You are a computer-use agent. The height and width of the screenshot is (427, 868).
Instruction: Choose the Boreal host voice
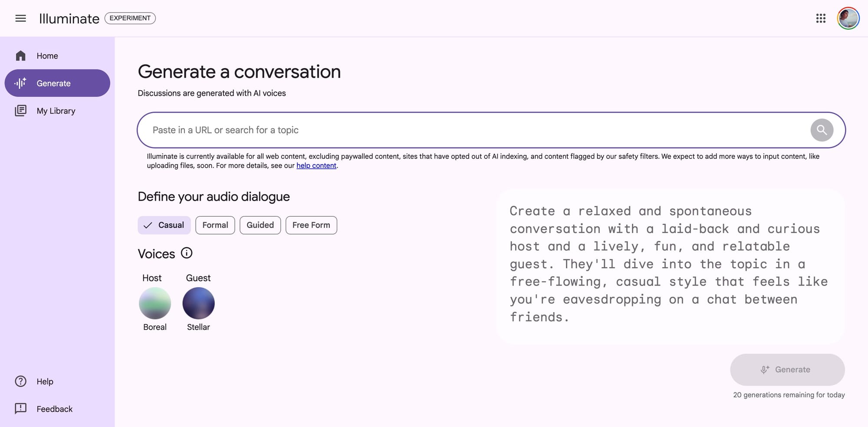pos(155,303)
